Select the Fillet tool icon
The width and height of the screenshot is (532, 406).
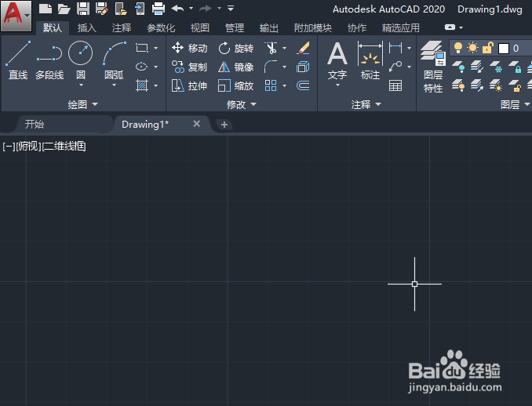(x=271, y=67)
